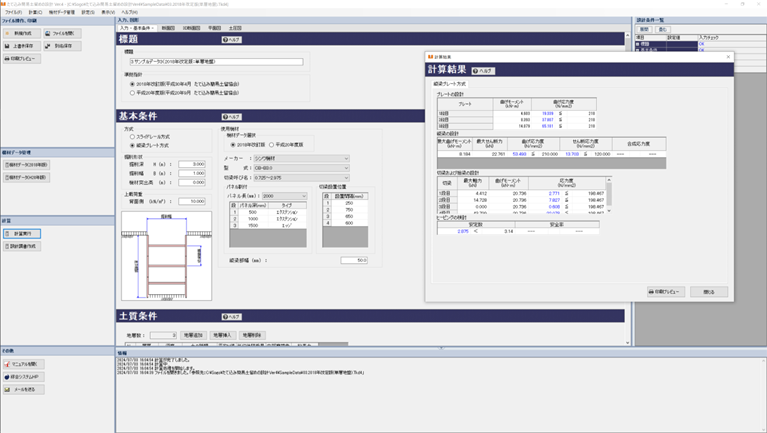Open the メーカー dropdown
The image size is (767, 433).
[301, 159]
